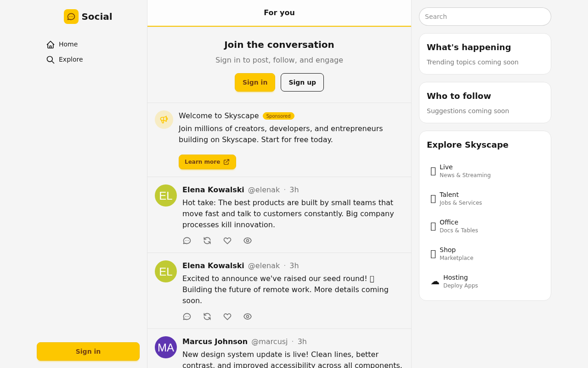Click Learn more on sponsored post

(x=207, y=162)
